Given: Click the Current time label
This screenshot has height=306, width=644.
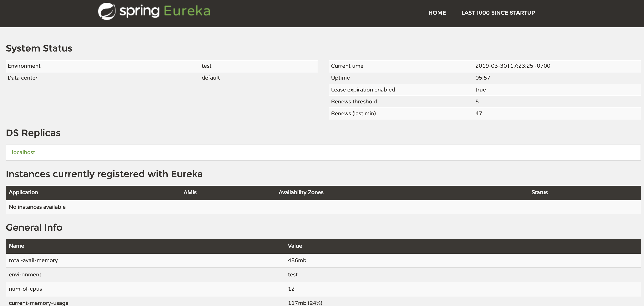Looking at the screenshot, I should (x=347, y=66).
